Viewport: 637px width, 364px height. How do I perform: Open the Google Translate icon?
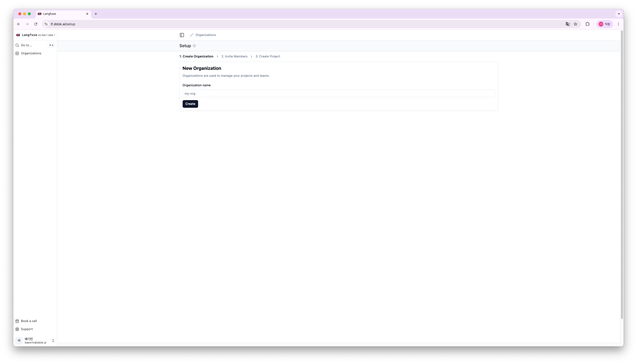pyautogui.click(x=568, y=24)
